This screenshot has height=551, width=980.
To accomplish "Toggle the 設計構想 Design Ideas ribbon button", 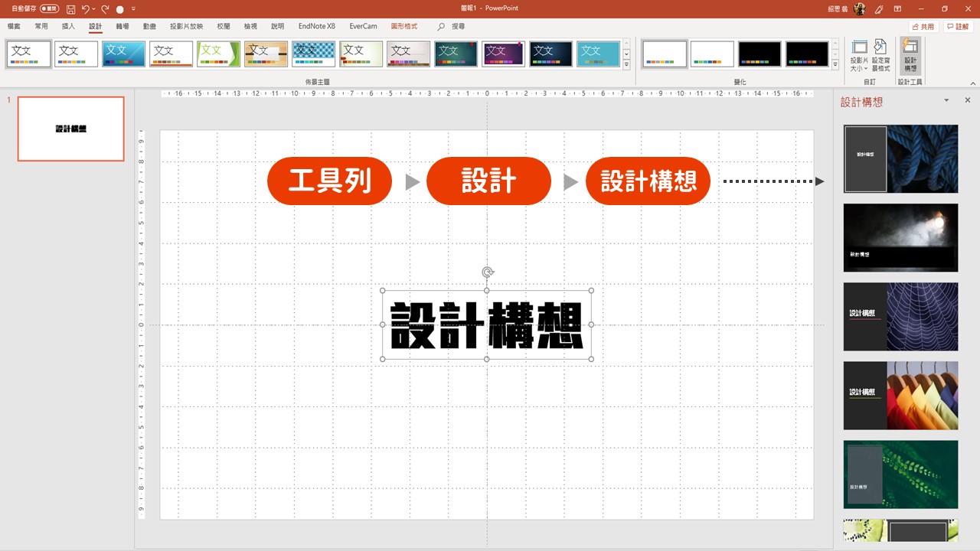I will [910, 56].
